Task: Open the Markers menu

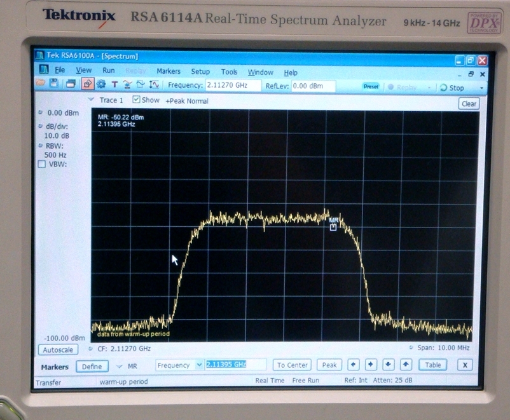Action: point(169,71)
